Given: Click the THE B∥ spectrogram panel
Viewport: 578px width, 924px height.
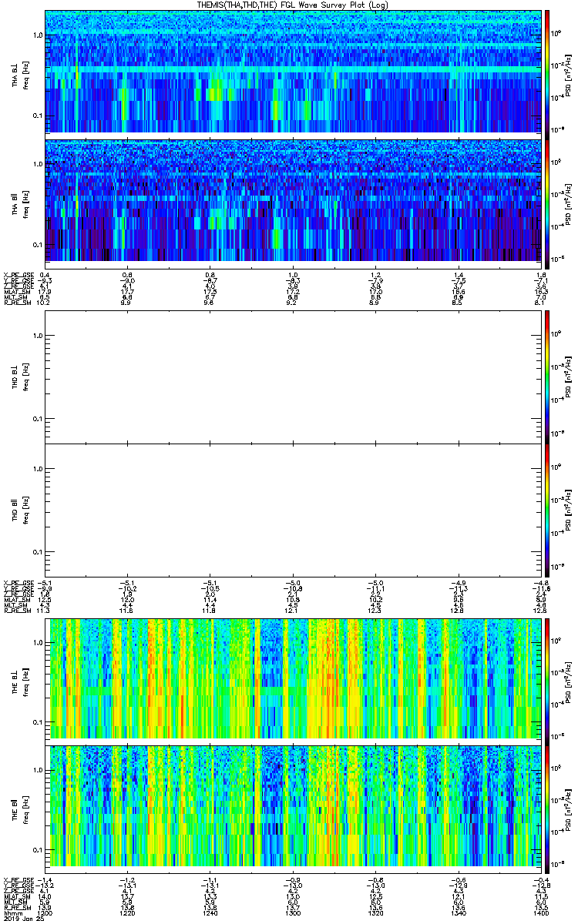Looking at the screenshot, I should pos(292,806).
